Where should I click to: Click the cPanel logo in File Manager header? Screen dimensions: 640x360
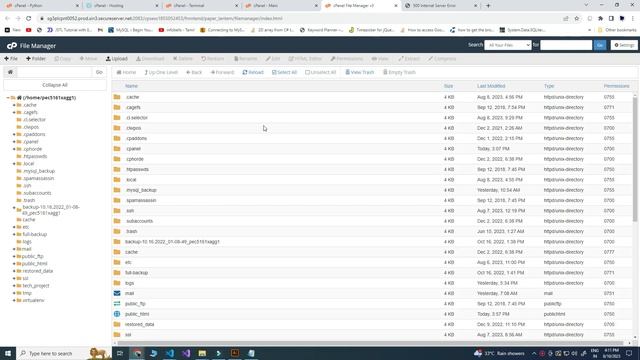pyautogui.click(x=11, y=46)
